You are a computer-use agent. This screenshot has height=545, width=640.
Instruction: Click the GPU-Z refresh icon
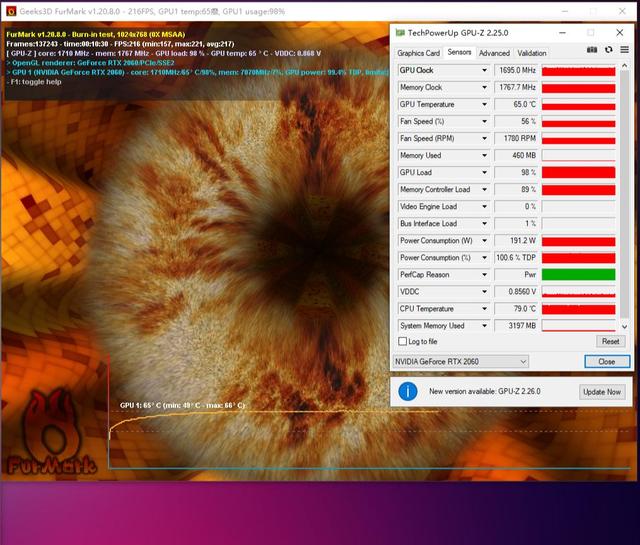[608, 50]
